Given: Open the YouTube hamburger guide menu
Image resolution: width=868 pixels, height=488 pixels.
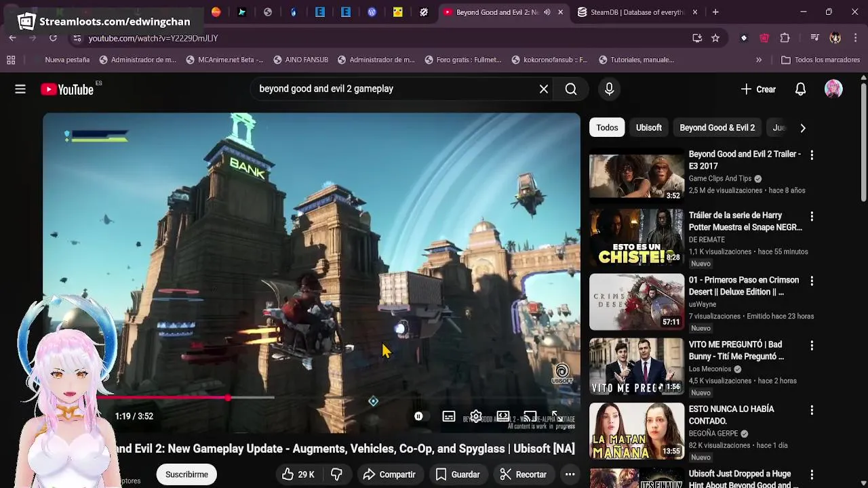Looking at the screenshot, I should coord(20,89).
